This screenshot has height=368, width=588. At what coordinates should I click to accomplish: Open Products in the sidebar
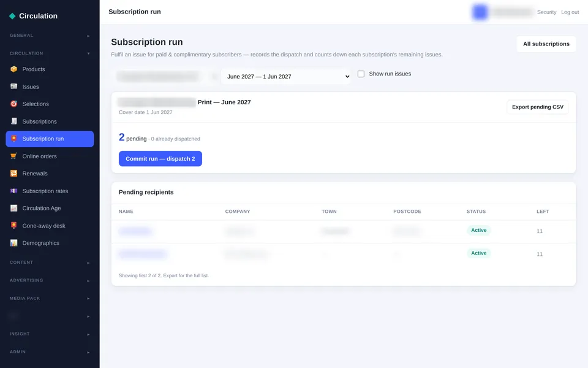tap(50, 69)
